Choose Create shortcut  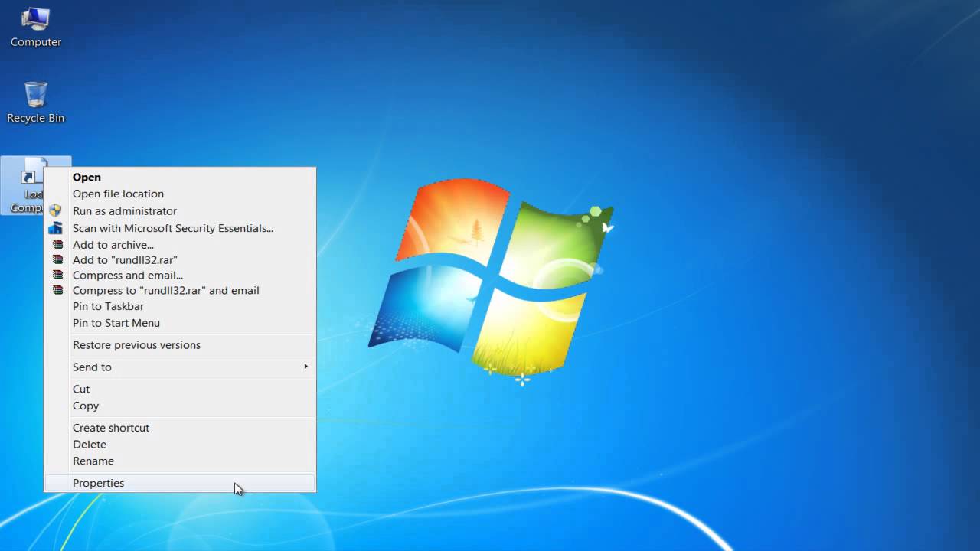coord(180,428)
